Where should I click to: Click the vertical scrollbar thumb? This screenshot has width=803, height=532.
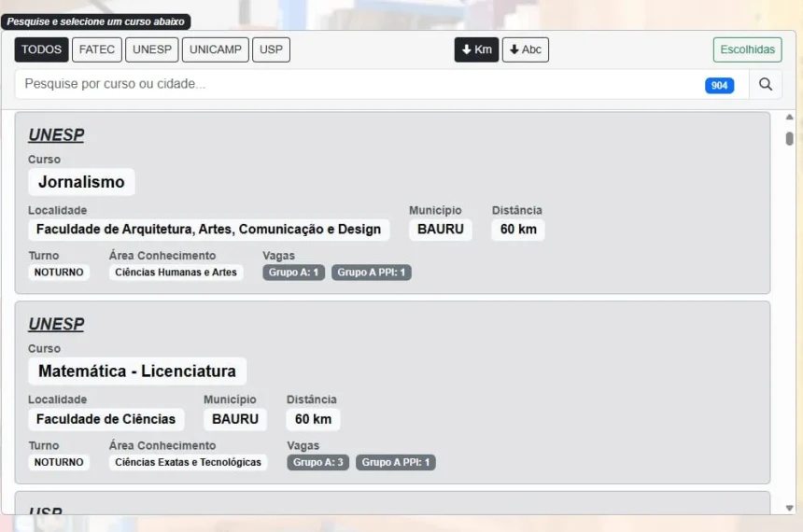(x=789, y=139)
